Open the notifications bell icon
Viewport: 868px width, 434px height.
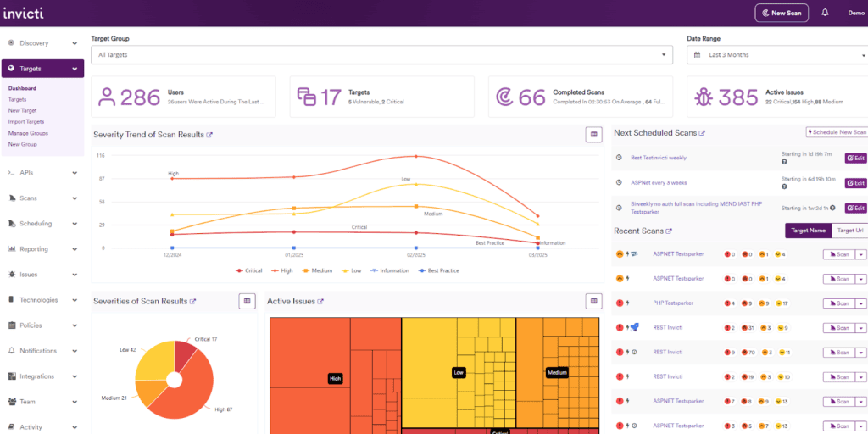click(x=825, y=13)
